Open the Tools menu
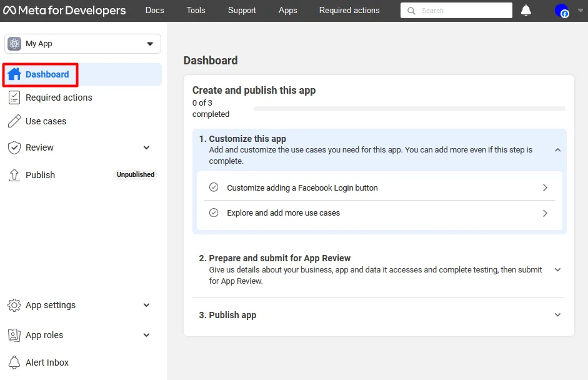The image size is (588, 380). click(196, 10)
